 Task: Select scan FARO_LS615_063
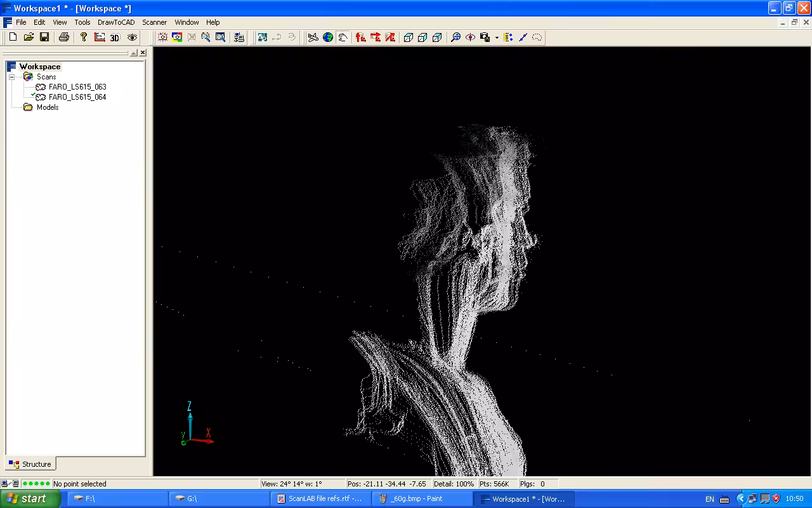77,87
